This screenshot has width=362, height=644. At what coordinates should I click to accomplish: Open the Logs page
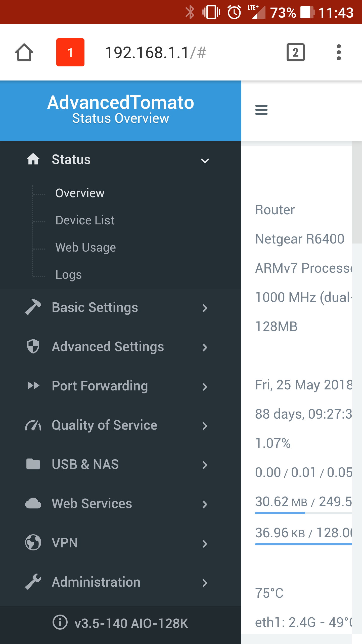click(x=68, y=274)
